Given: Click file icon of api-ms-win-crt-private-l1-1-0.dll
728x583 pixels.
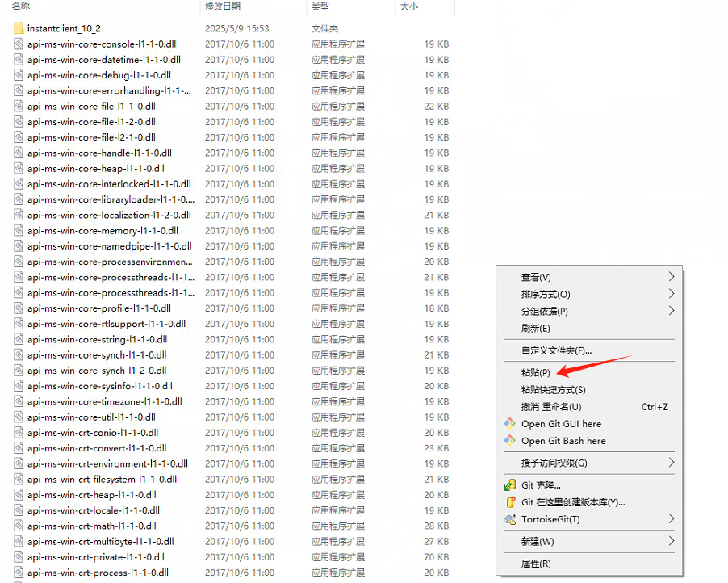Looking at the screenshot, I should click(19, 557).
